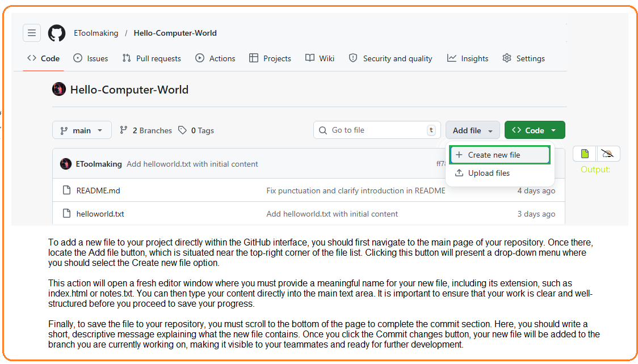Viewport: 638px width, 364px height.
Task: Switch to the Issues tab
Action: (x=90, y=58)
